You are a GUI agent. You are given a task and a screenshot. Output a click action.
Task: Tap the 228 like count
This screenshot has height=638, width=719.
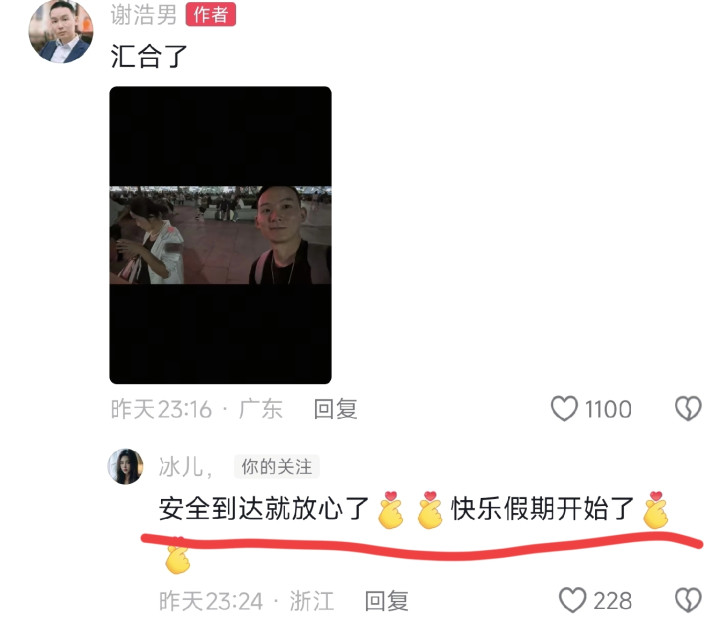[x=613, y=601]
